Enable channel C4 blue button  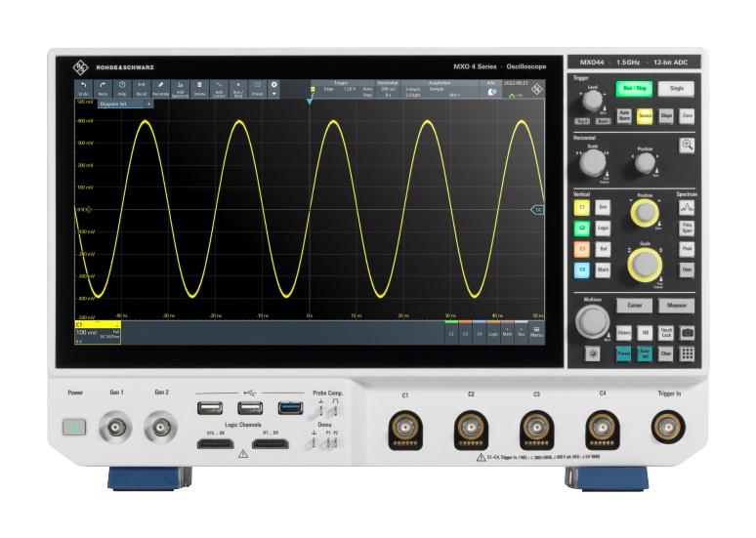click(582, 269)
